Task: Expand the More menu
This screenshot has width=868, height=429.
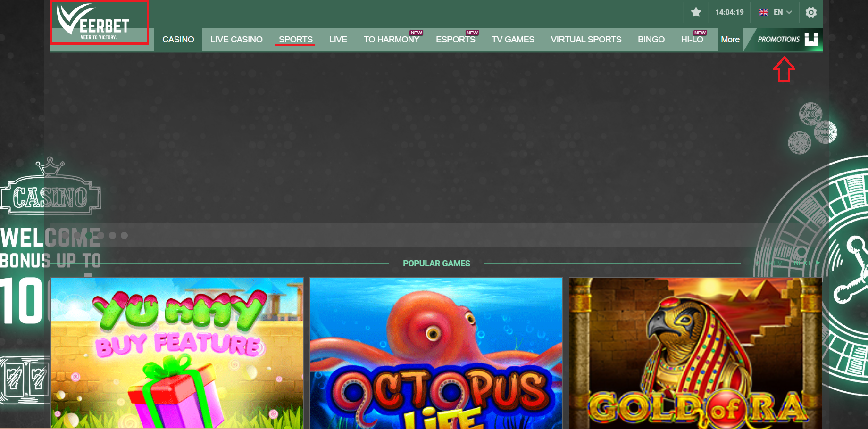Action: pyautogui.click(x=730, y=40)
